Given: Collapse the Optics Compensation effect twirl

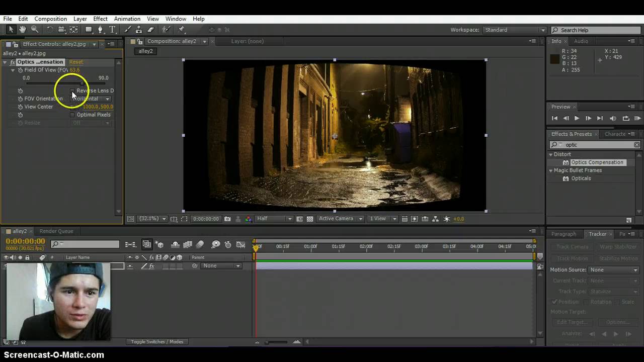Looking at the screenshot, I should [x=5, y=62].
